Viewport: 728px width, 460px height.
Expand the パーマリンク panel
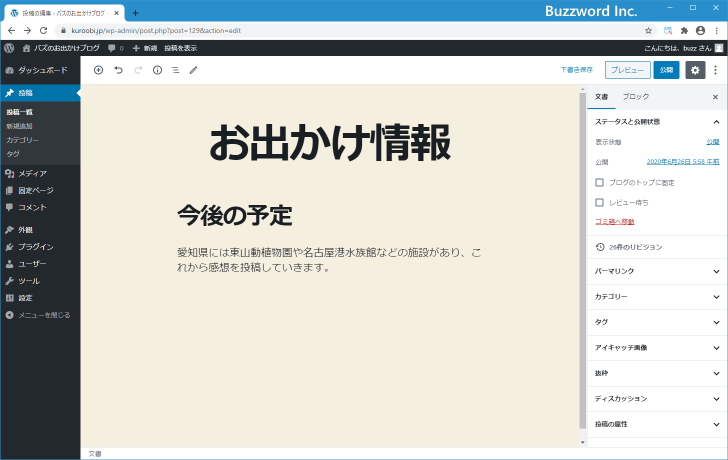tap(657, 271)
